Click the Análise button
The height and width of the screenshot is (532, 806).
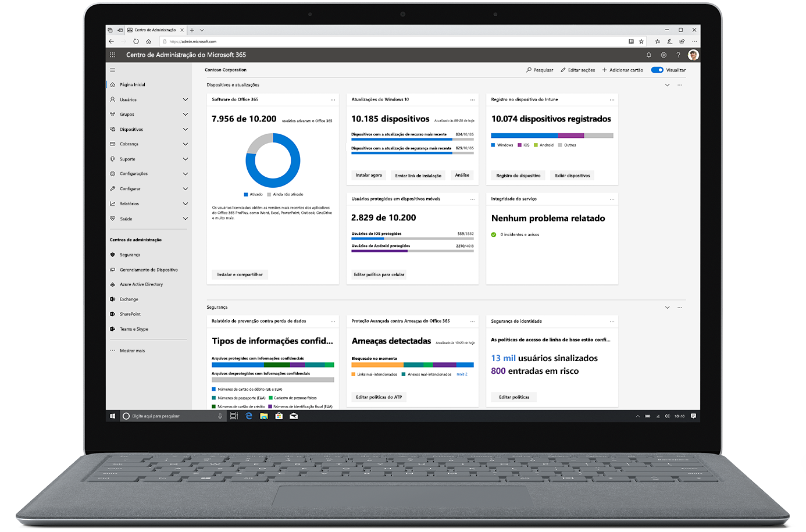tap(462, 175)
